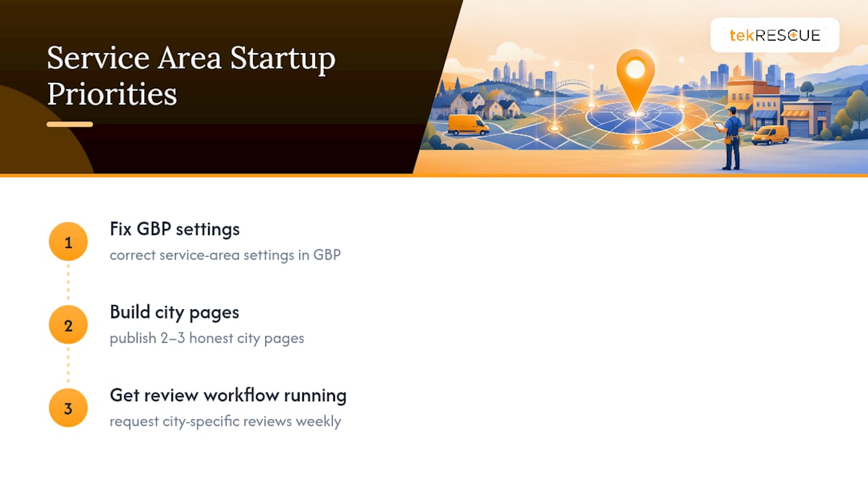868x488 pixels.
Task: Click the 'Fix GBP settings' heading
Action: pos(175,229)
